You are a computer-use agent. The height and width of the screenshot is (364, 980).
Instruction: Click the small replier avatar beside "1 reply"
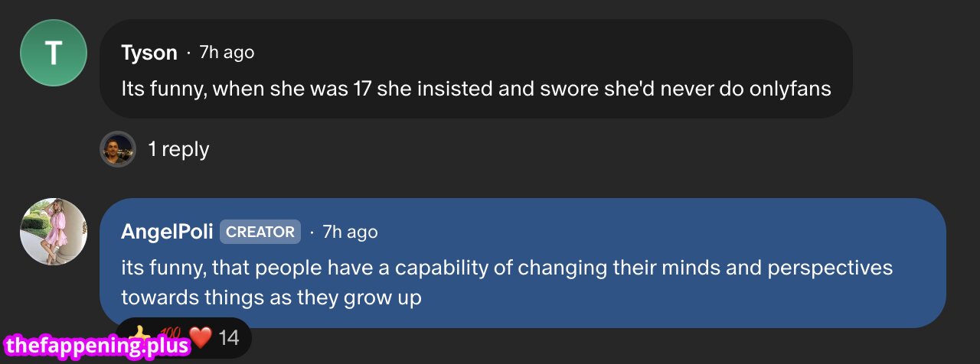coord(118,149)
